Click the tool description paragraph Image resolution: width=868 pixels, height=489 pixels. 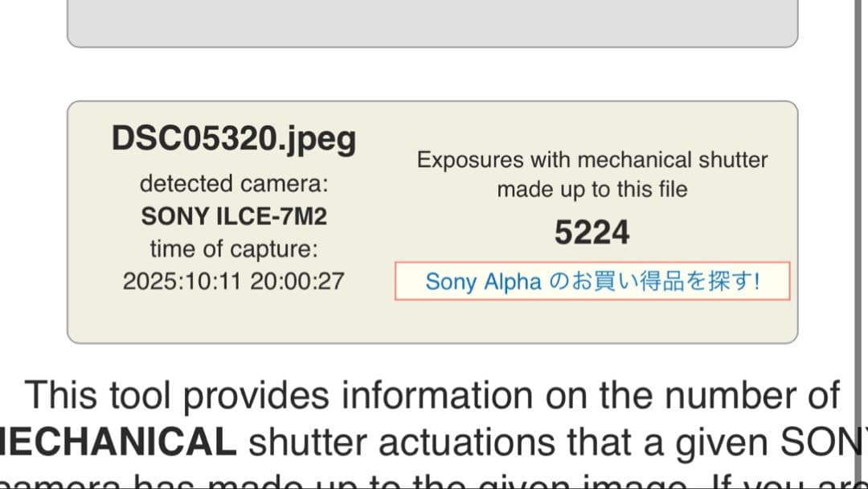coord(434,418)
